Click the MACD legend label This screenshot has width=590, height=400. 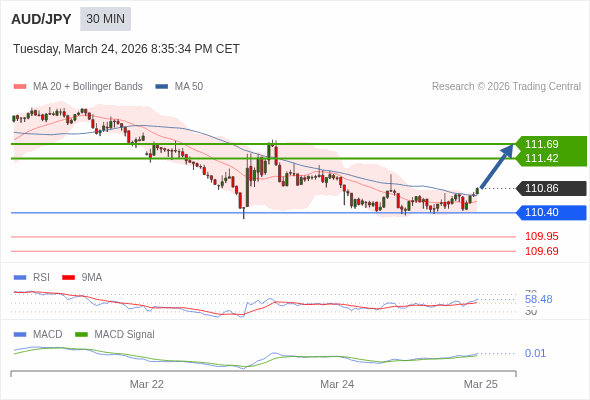pos(48,335)
